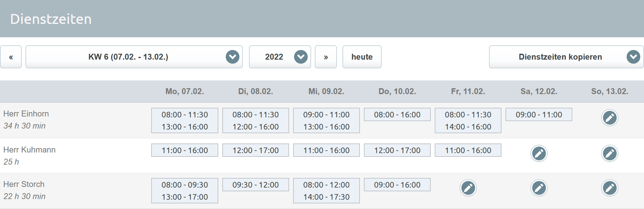This screenshot has width=644, height=209.
Task: Open Herr Storch's Wednesday shift entry
Action: (326, 191)
